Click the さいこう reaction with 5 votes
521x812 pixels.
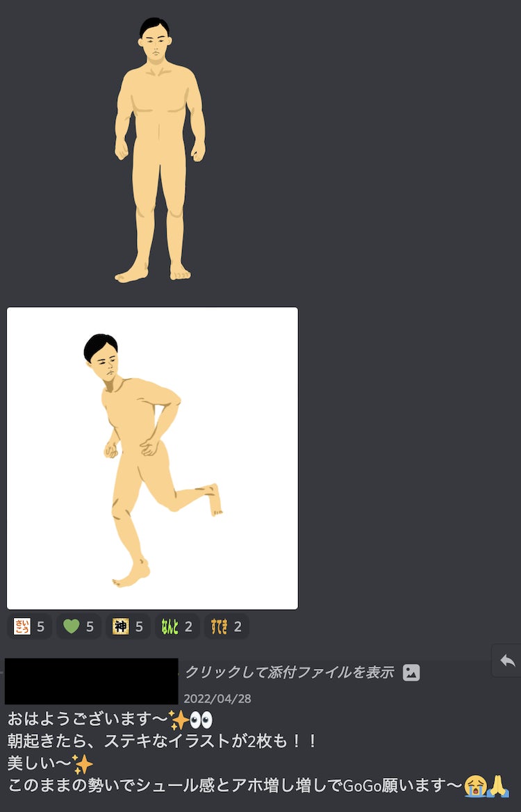click(x=29, y=626)
